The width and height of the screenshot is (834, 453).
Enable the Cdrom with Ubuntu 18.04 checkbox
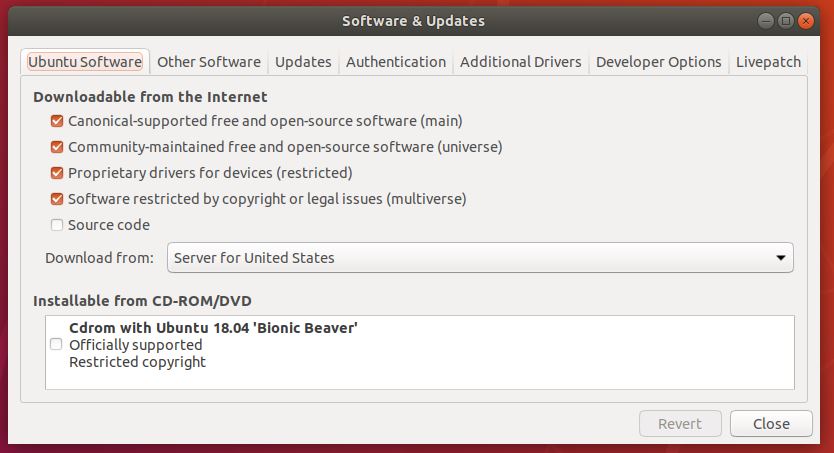(56, 345)
